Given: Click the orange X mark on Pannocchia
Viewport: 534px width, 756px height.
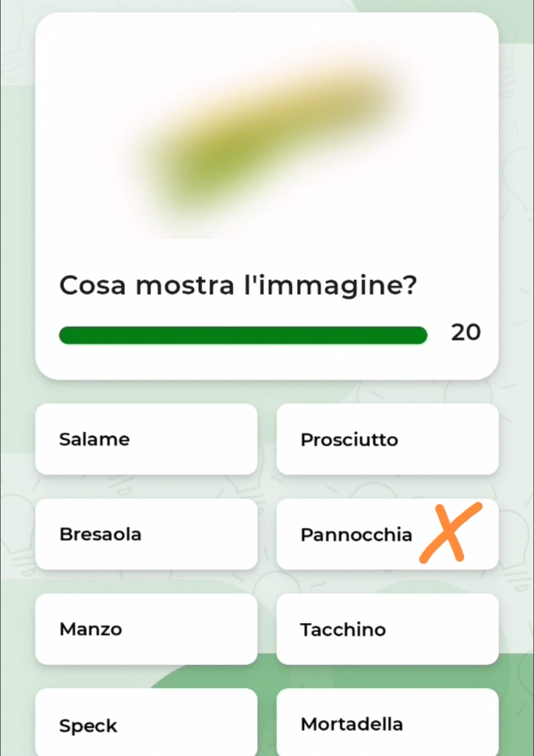Looking at the screenshot, I should [x=450, y=533].
